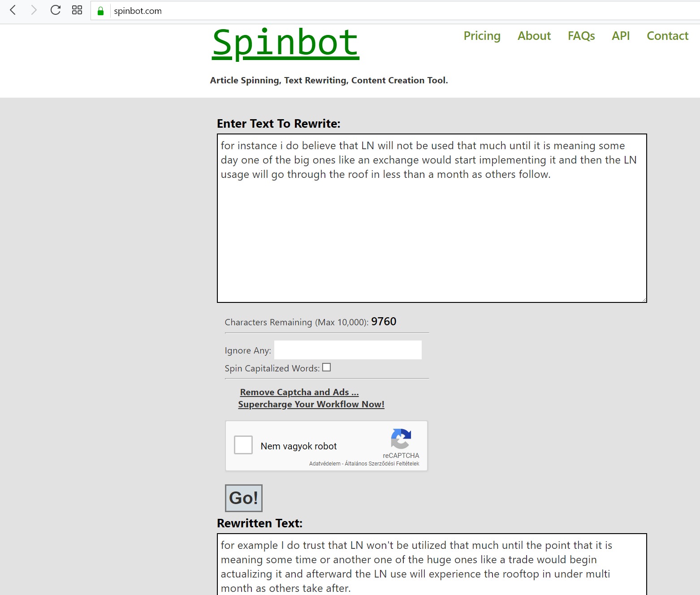Viewport: 700px width, 595px height.
Task: Click the Ignore Any input field
Action: tap(348, 350)
